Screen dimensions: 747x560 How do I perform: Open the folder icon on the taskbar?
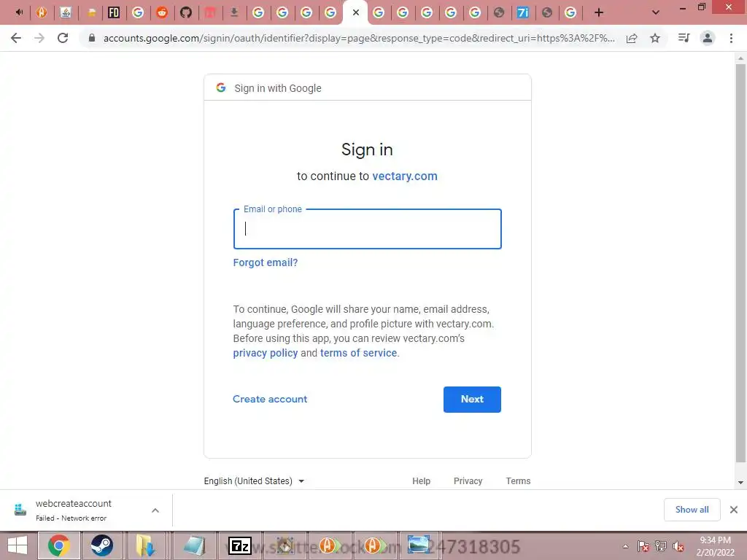click(x=145, y=545)
